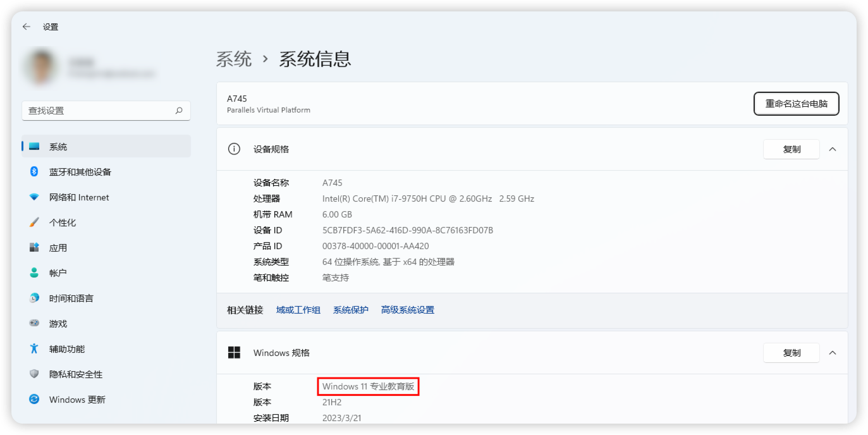The height and width of the screenshot is (435, 868).
Task: Click the person icon for 帐户
Action: point(34,273)
